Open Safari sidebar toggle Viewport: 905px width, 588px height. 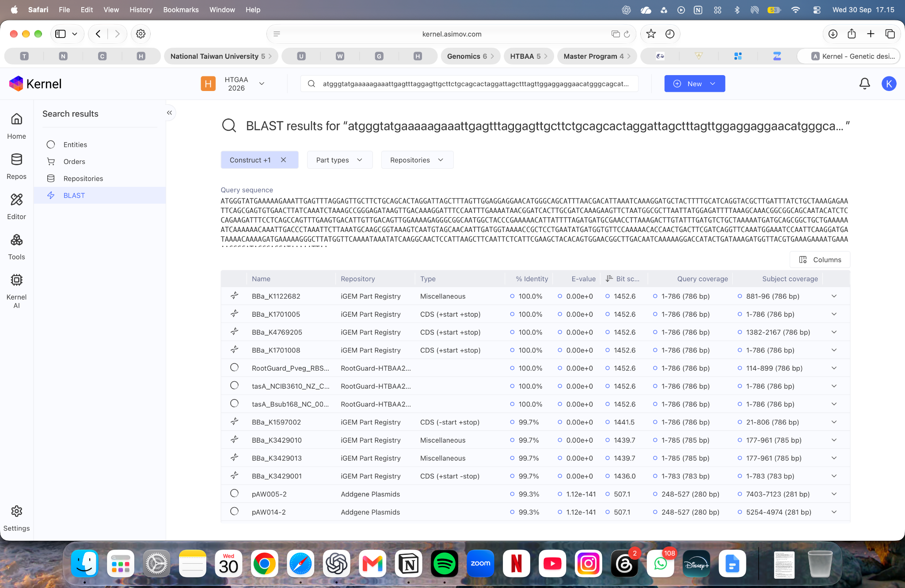61,34
